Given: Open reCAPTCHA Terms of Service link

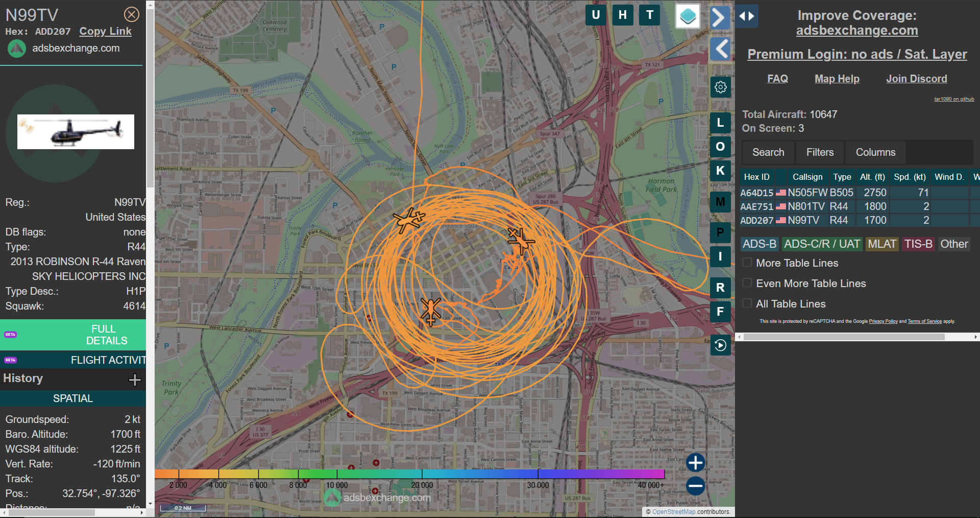Looking at the screenshot, I should 924,321.
